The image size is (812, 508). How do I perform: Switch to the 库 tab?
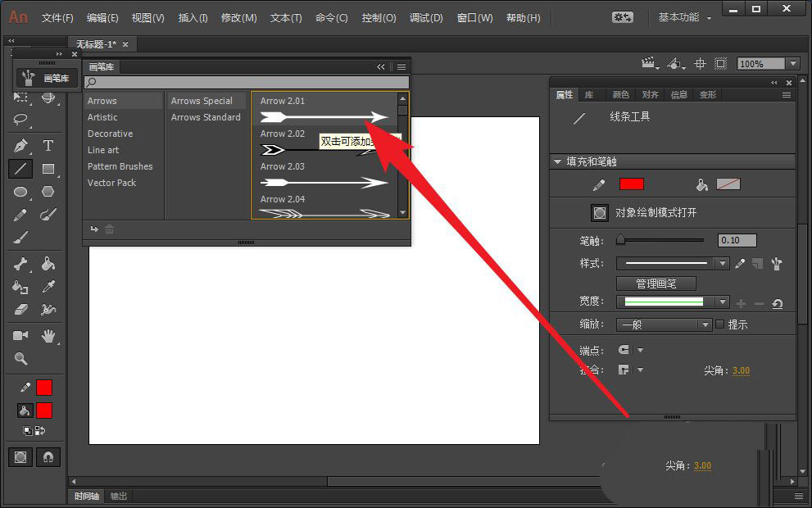click(x=589, y=95)
